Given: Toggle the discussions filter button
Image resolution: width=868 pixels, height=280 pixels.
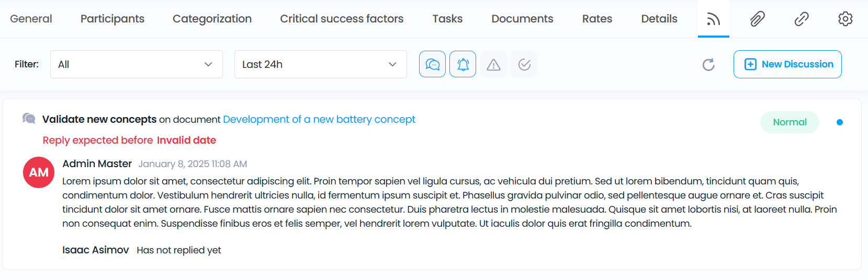Looking at the screenshot, I should click(433, 64).
